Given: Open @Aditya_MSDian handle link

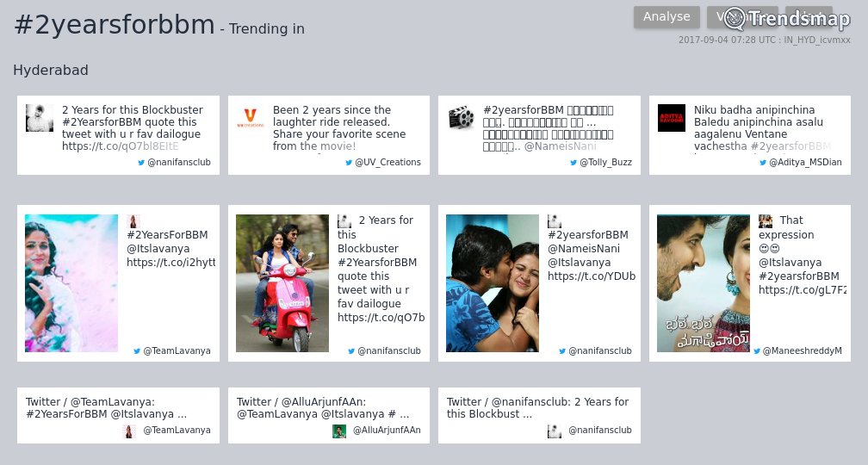Looking at the screenshot, I should (x=805, y=163).
